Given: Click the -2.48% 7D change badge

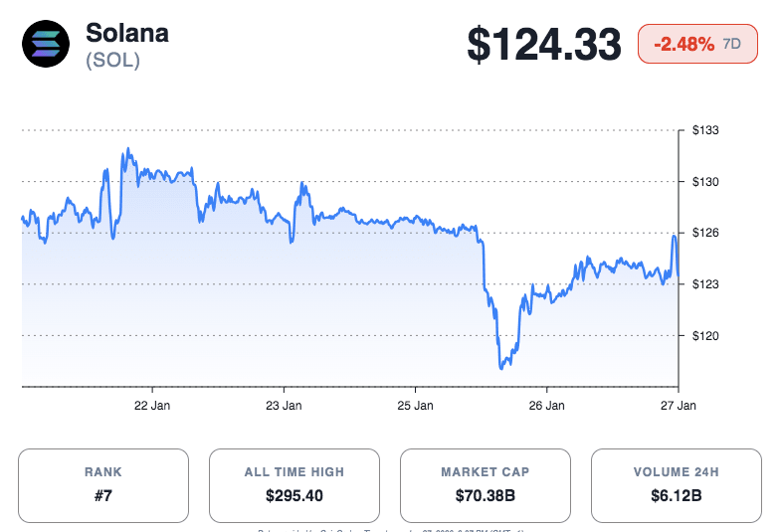Looking at the screenshot, I should point(697,45).
